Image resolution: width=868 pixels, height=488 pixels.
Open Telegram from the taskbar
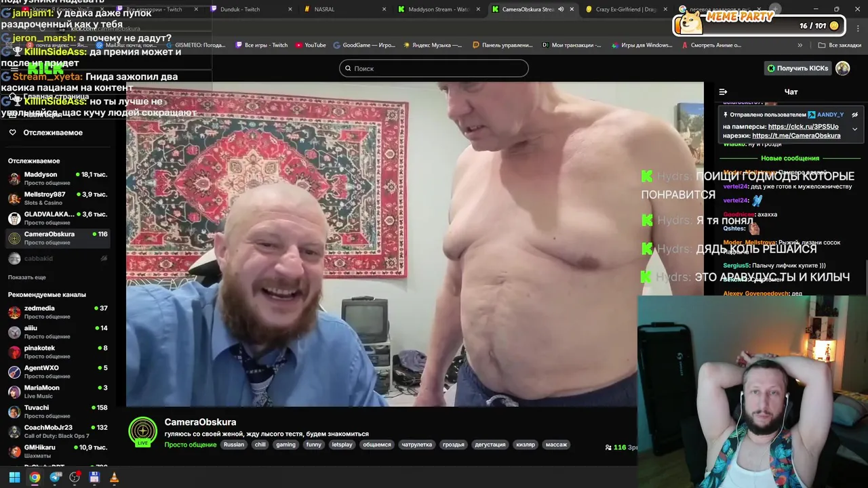pyautogui.click(x=55, y=477)
